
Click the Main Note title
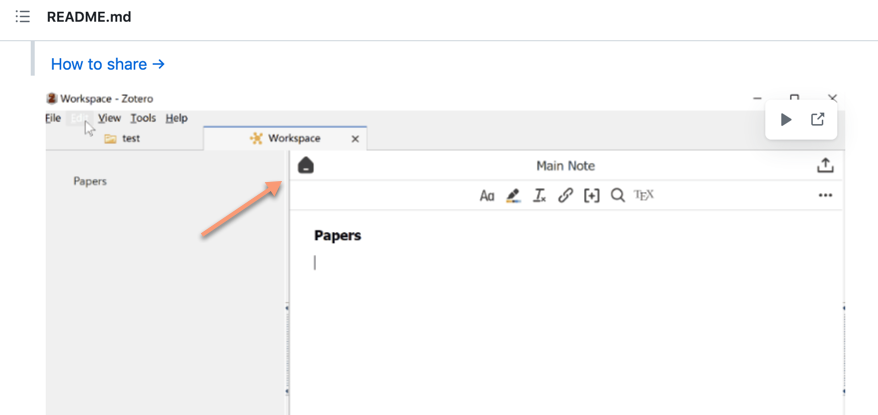[x=566, y=166]
